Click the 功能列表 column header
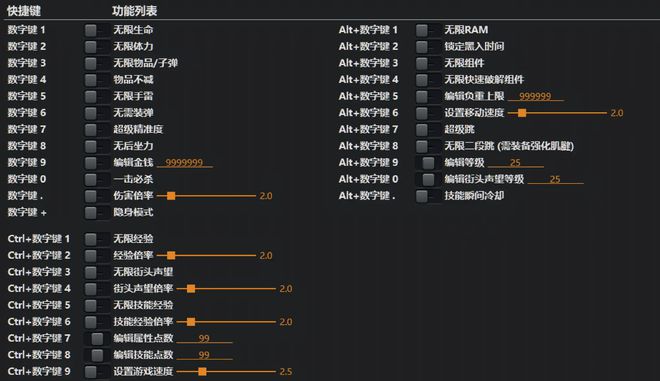 (x=135, y=11)
